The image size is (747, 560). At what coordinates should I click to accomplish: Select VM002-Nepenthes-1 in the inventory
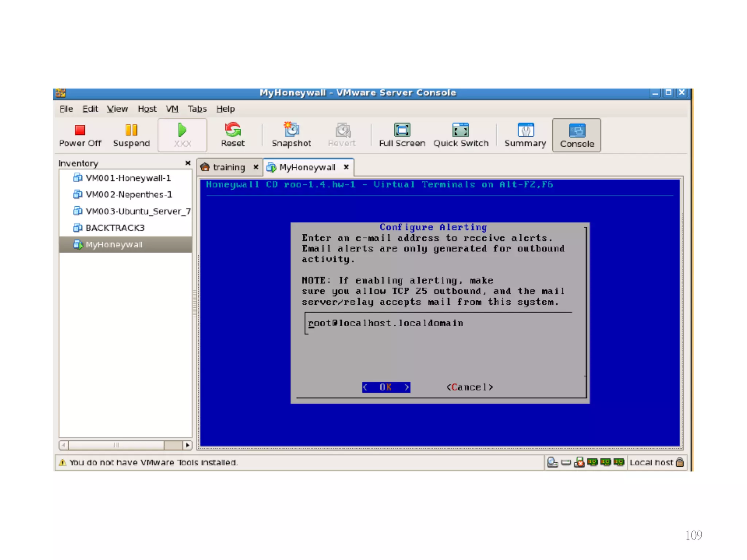point(128,195)
